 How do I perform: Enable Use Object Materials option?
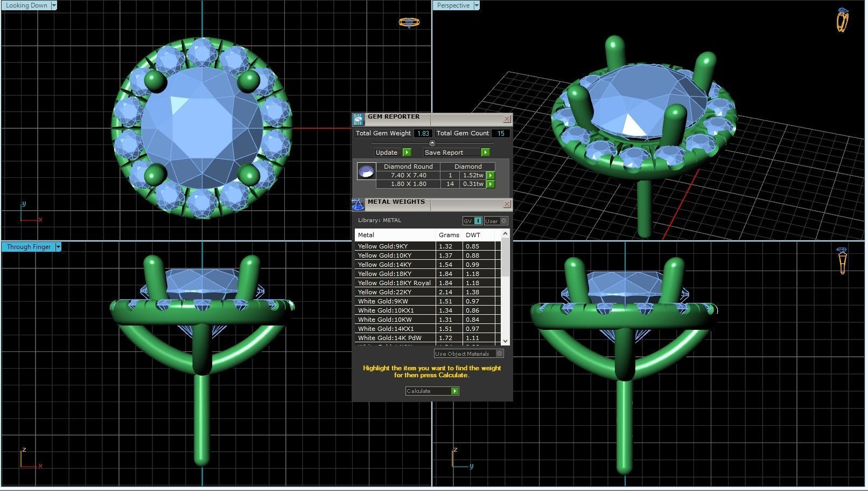468,354
